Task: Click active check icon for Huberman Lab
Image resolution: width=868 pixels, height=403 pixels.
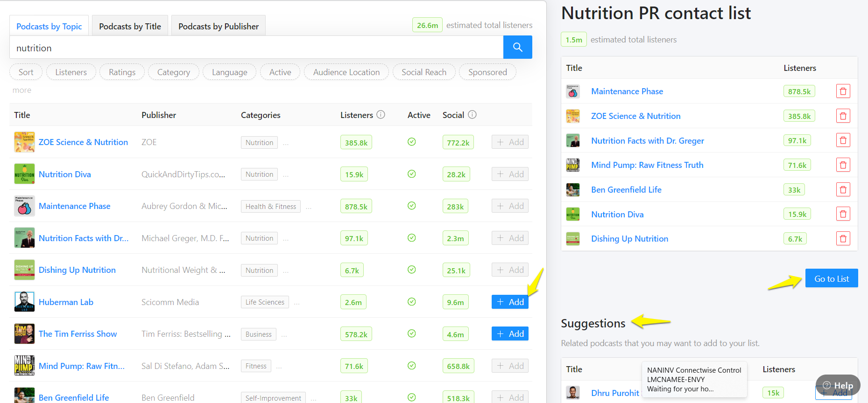Action: click(411, 302)
